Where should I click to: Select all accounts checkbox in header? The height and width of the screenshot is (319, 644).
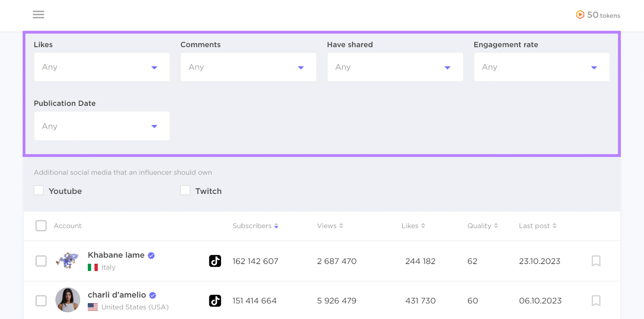point(41,226)
